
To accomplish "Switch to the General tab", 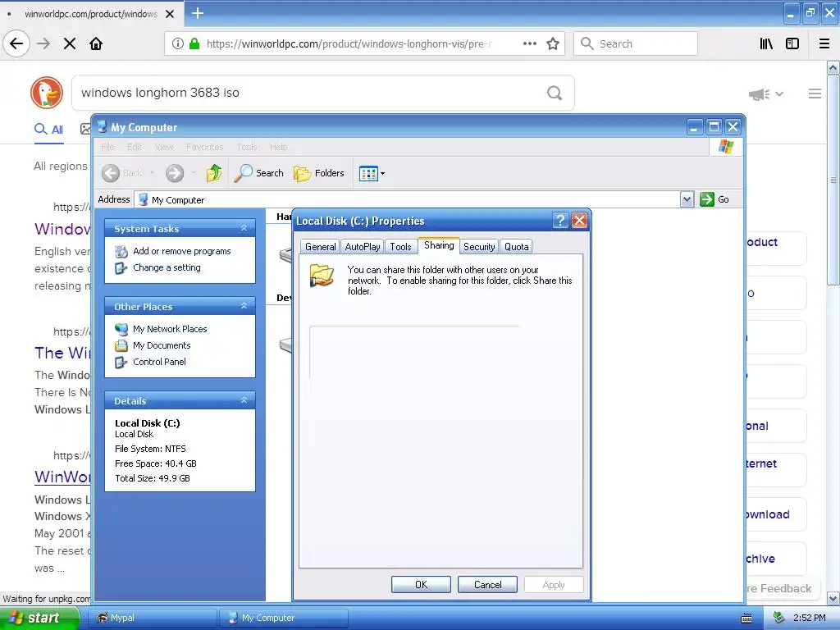I will tap(321, 246).
